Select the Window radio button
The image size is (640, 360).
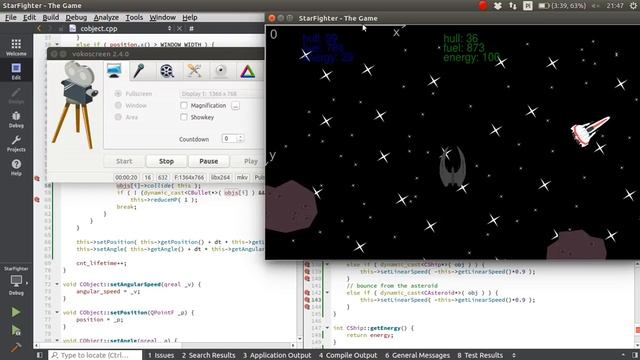tap(118, 105)
